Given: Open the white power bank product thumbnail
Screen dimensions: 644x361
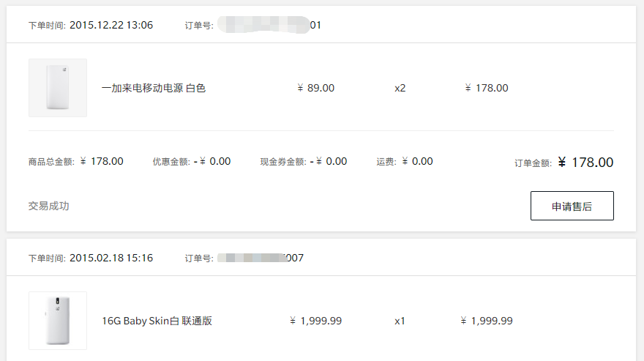Looking at the screenshot, I should click(x=58, y=88).
